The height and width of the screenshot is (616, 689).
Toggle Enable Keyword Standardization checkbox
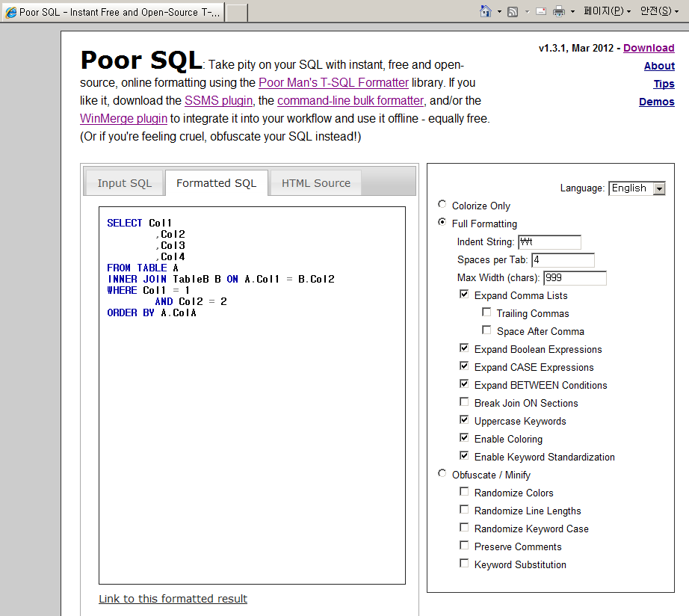coord(464,456)
